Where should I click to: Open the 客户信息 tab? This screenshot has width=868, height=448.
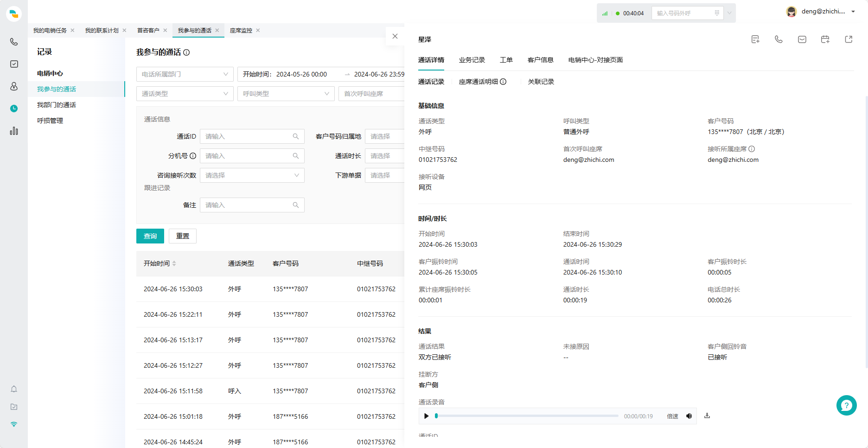(541, 60)
